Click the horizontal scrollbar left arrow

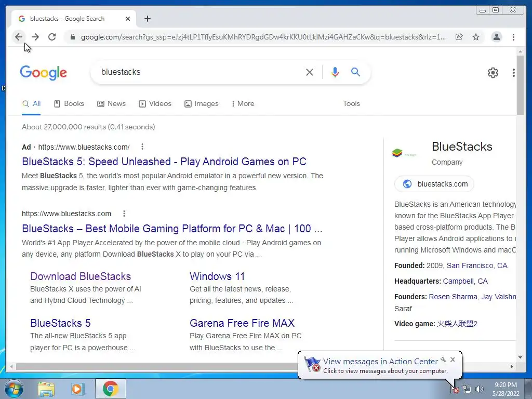click(11, 366)
